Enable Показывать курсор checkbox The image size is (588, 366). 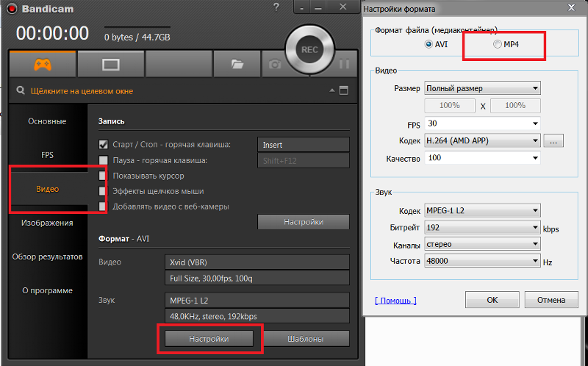tap(102, 176)
